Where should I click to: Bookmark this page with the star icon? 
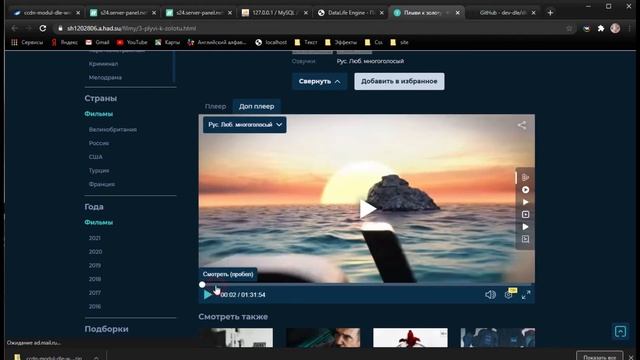point(569,28)
